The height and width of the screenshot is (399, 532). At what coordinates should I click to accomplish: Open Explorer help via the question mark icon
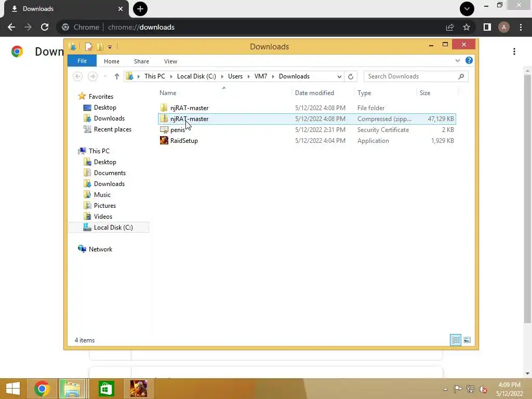(x=469, y=60)
